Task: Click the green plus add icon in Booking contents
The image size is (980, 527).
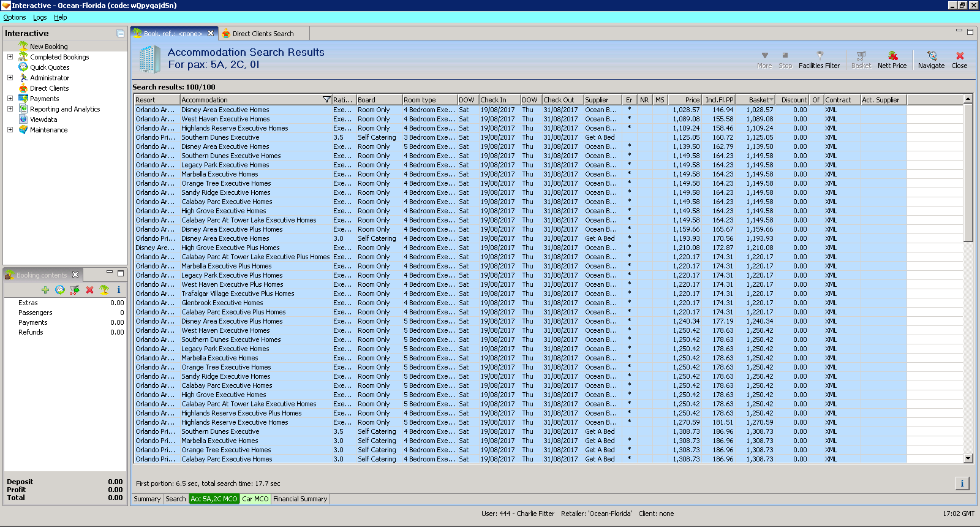Action: 45,290
